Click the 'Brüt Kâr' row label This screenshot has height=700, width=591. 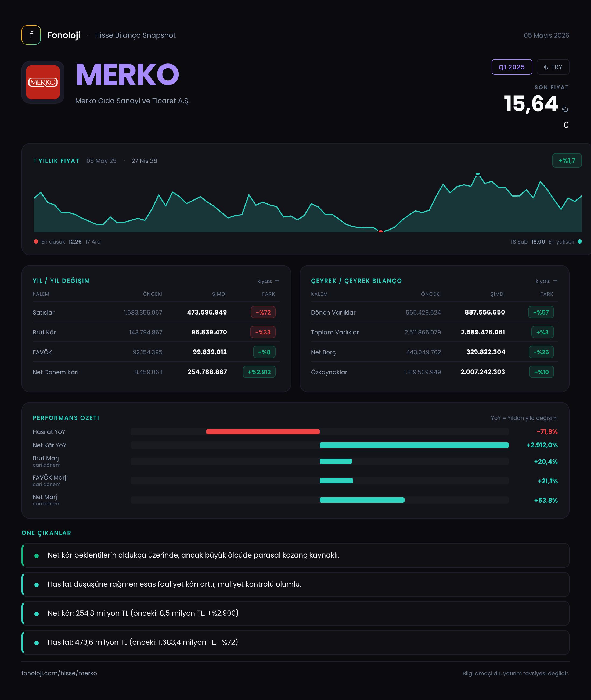[x=44, y=332]
